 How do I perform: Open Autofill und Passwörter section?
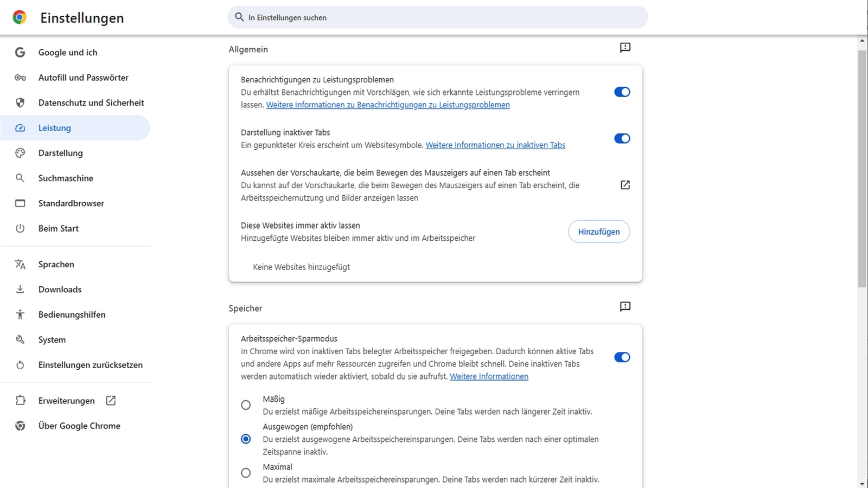tap(75, 78)
